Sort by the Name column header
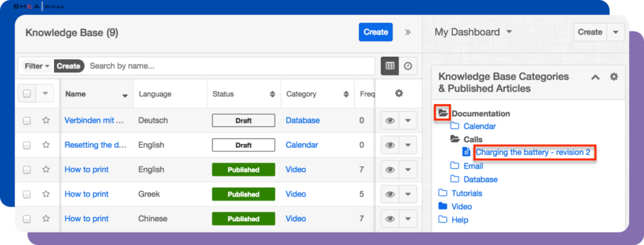This screenshot has height=245, width=644. coord(96,94)
